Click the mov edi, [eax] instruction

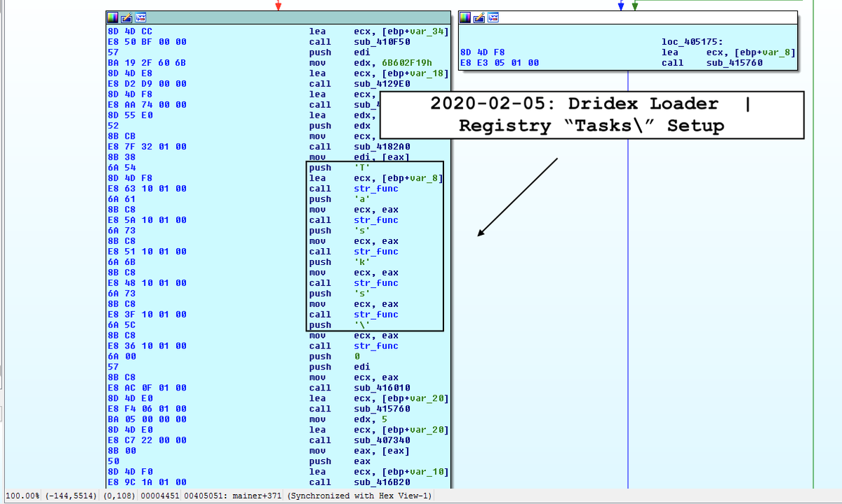tap(360, 157)
